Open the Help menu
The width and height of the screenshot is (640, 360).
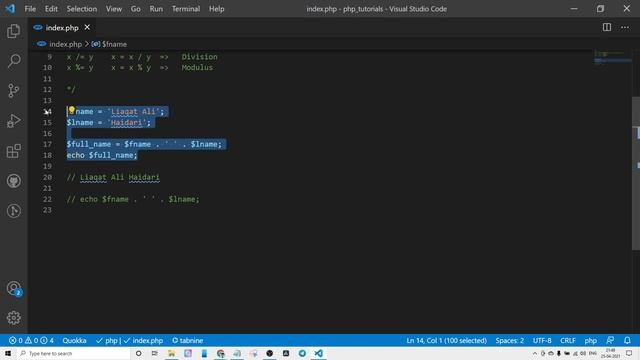coord(217,9)
